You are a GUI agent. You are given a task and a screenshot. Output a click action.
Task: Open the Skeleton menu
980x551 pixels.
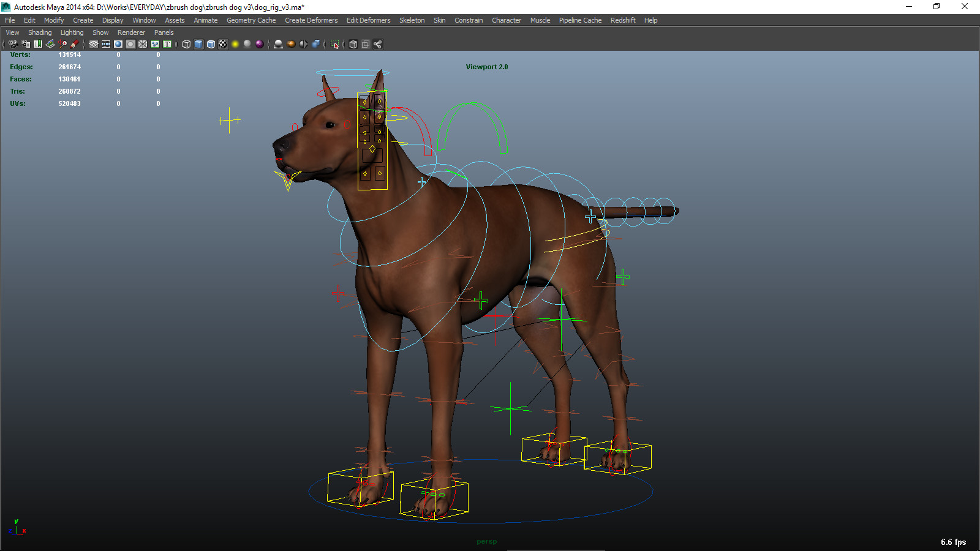(x=412, y=20)
